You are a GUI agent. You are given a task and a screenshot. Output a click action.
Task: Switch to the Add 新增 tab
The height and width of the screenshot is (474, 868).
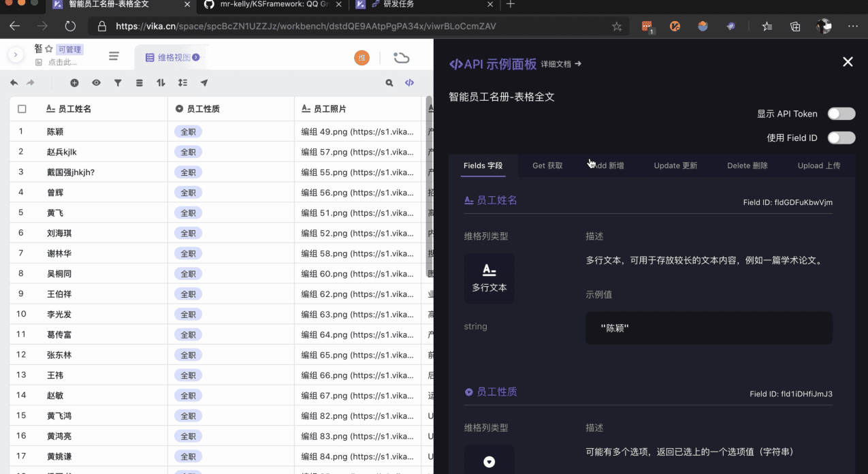[607, 165]
